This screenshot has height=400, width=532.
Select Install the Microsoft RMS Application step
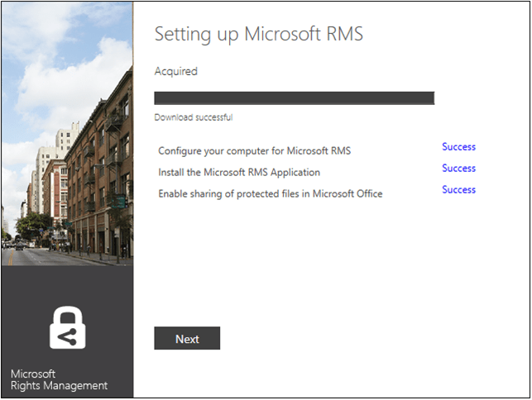click(x=239, y=173)
